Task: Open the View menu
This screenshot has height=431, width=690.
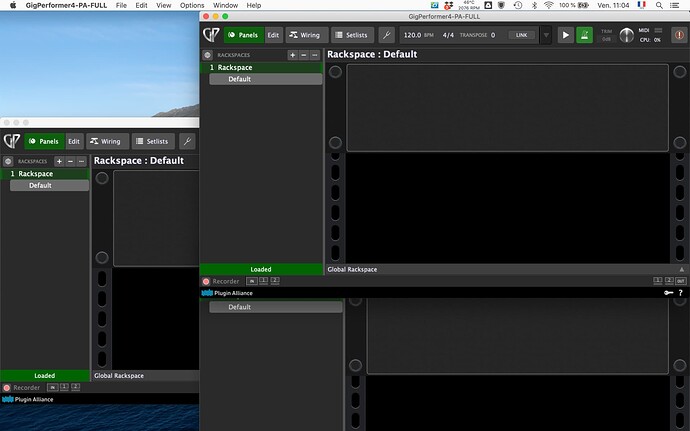Action: click(x=163, y=5)
